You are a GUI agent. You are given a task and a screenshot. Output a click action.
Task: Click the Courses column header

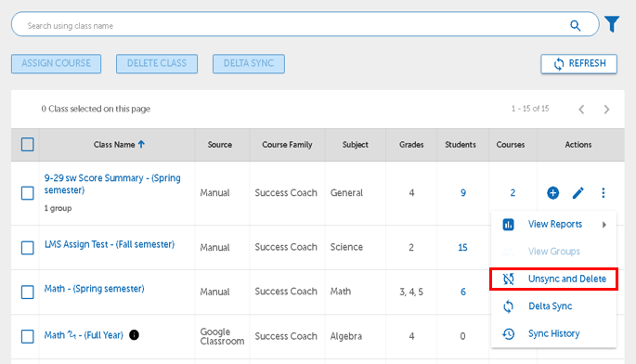pyautogui.click(x=511, y=145)
